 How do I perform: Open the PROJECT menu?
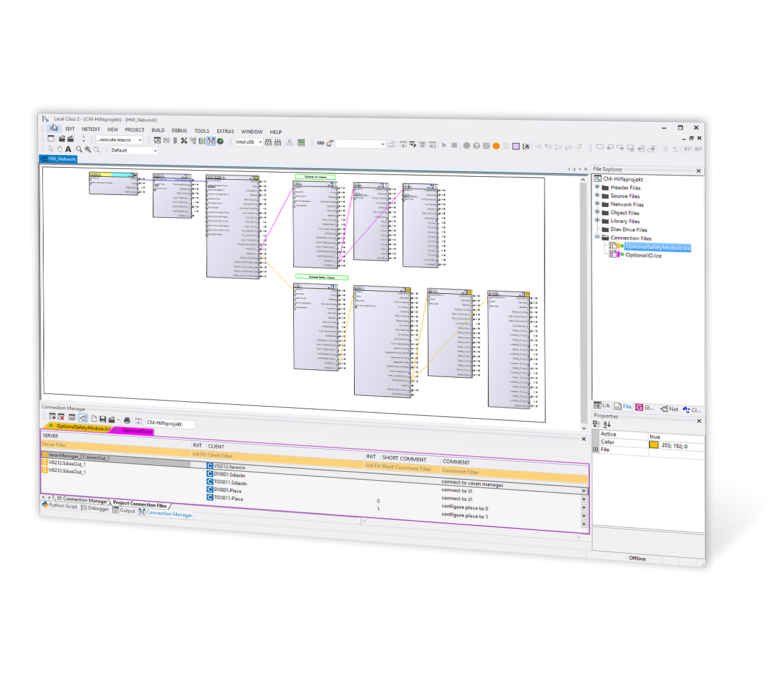(135, 130)
